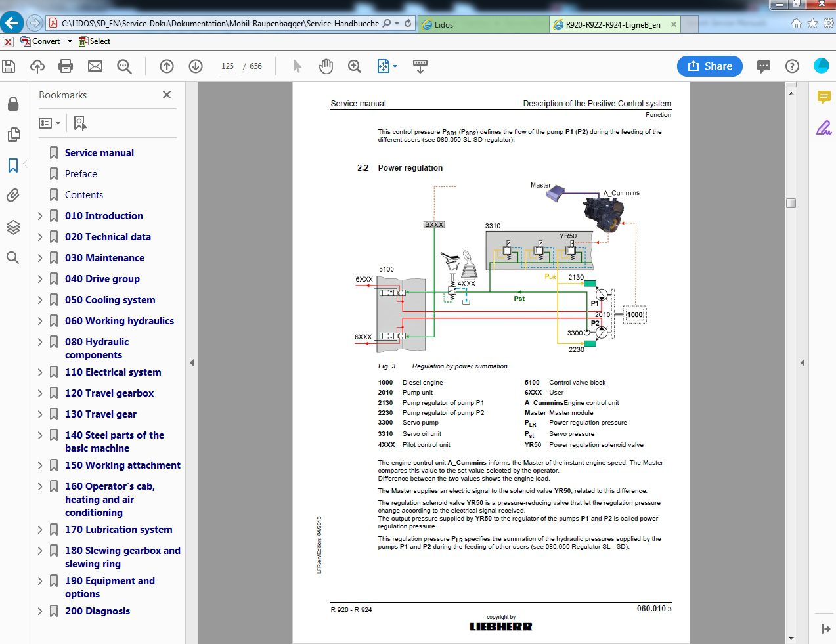836x644 pixels.
Task: Open 180 Slewing gearbox bookmark
Action: pos(122,557)
